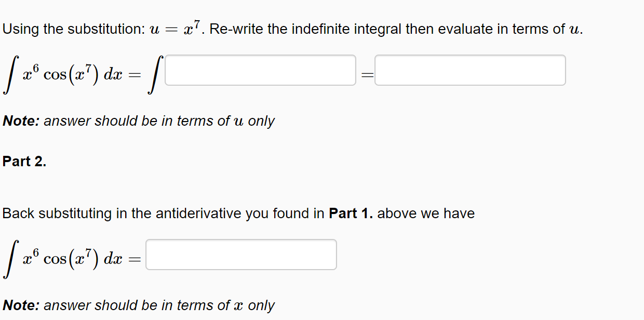Select the second answer box for the u evaluation

coord(470,70)
